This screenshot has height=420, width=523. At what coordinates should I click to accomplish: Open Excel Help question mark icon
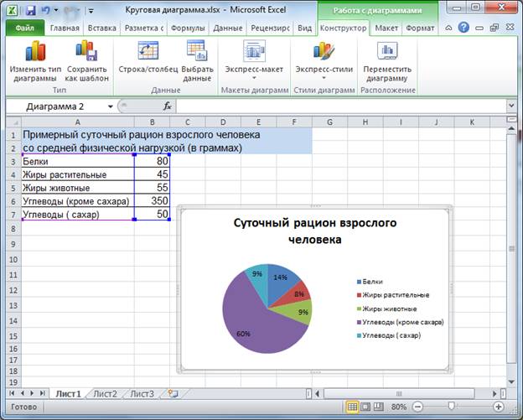point(463,28)
